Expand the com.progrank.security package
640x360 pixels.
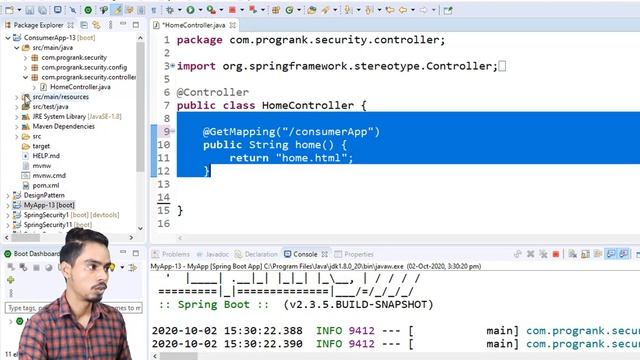(x=26, y=58)
